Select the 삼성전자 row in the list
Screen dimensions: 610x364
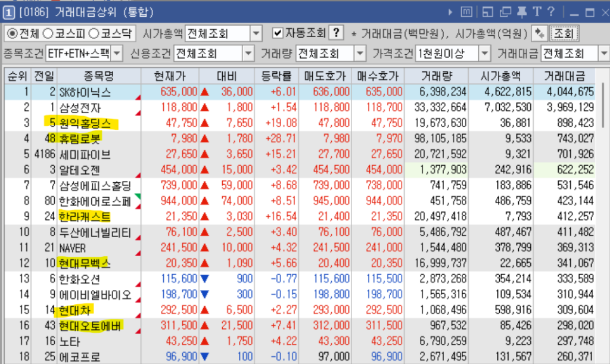(80, 107)
